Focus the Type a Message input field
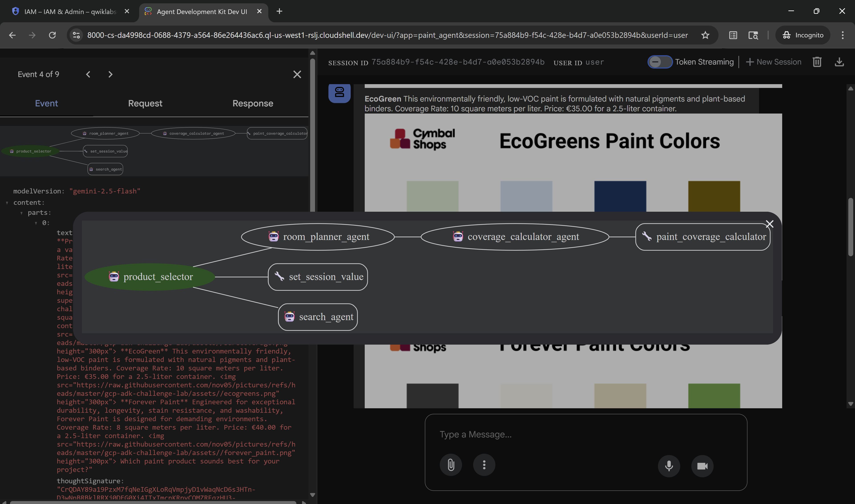The image size is (855, 504). point(586,434)
